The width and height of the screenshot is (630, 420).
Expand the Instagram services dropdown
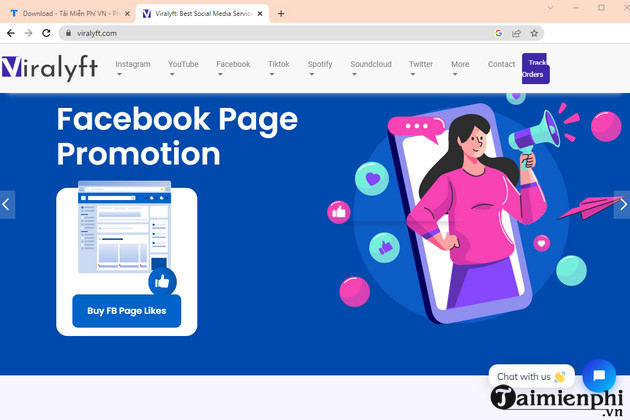133,68
